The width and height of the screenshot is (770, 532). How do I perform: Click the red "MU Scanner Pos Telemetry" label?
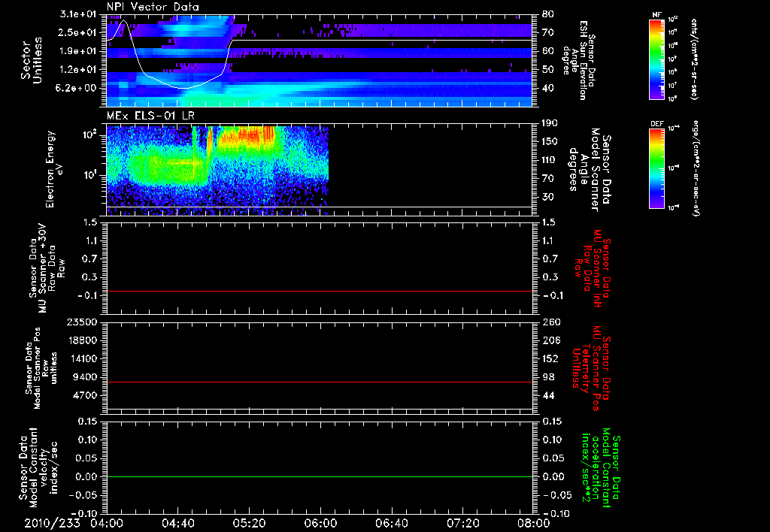coord(591,368)
